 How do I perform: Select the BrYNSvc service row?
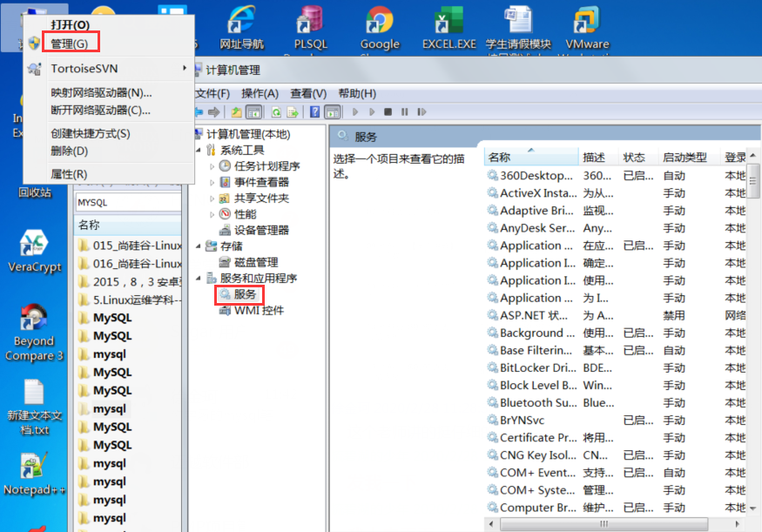coord(615,421)
